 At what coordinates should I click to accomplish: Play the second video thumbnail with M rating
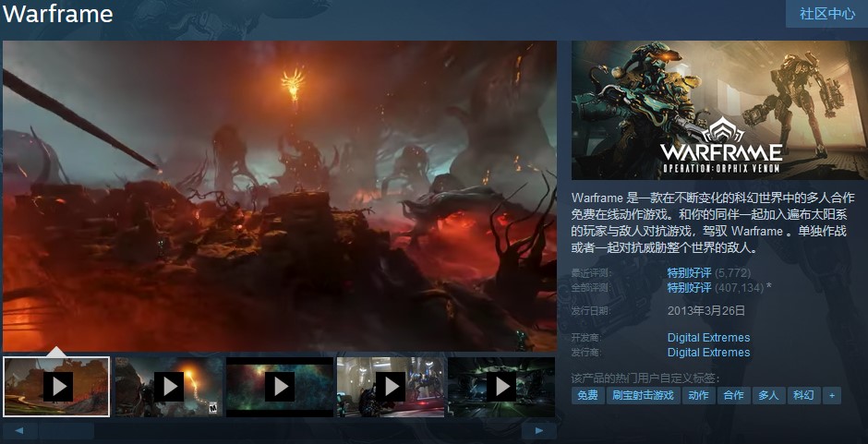168,387
